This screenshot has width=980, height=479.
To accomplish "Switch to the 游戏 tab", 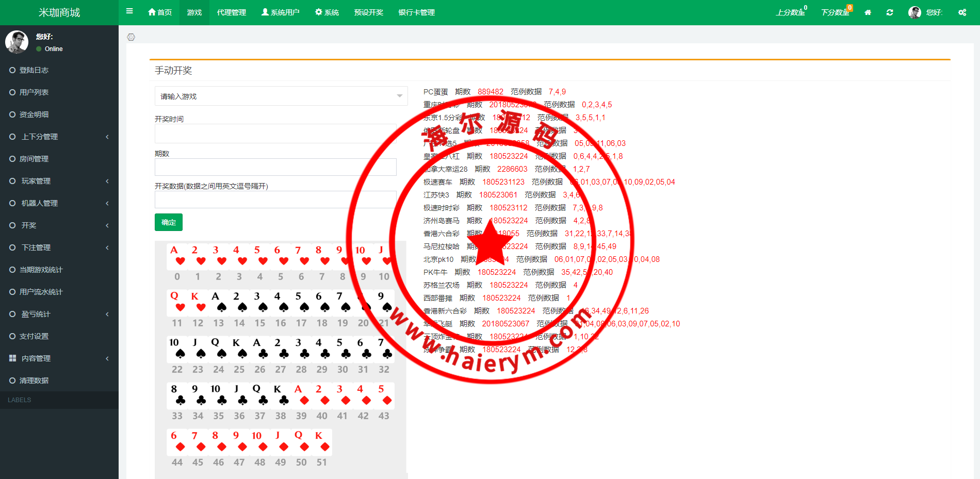I will tap(194, 12).
